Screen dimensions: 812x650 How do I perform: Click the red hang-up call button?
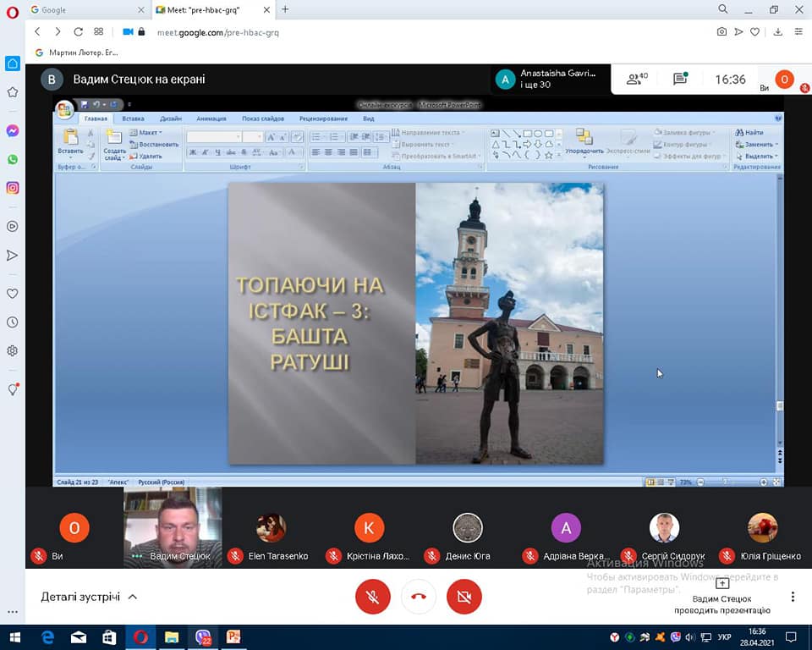pyautogui.click(x=418, y=597)
